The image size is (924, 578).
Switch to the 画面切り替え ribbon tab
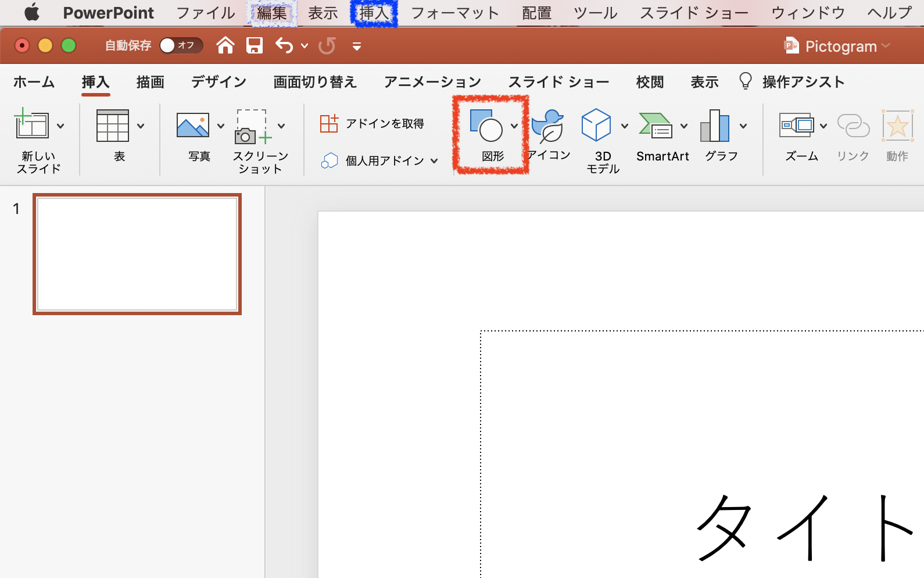314,82
